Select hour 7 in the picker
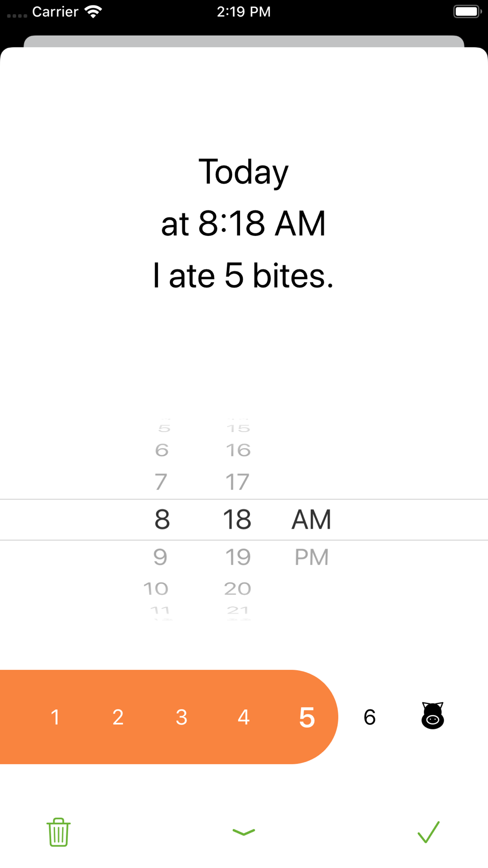Image resolution: width=488 pixels, height=868 pixels. click(161, 482)
